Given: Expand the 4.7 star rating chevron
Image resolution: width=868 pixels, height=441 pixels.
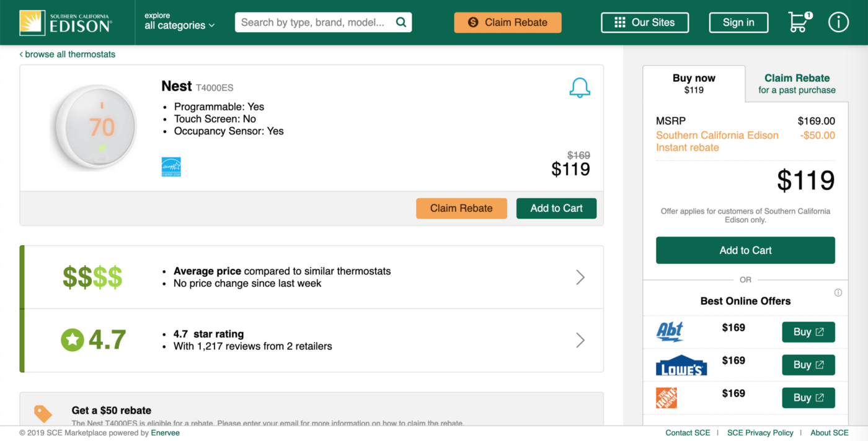Looking at the screenshot, I should pos(580,340).
